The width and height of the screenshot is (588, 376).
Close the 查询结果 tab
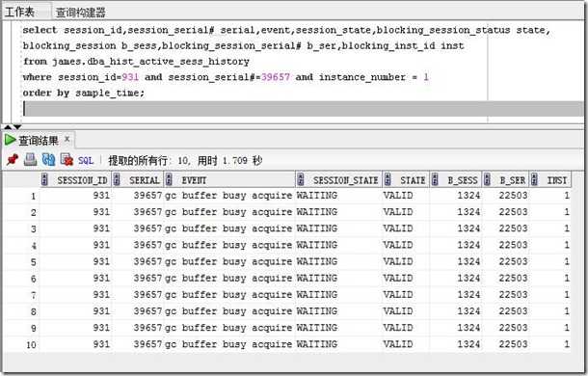[67, 139]
